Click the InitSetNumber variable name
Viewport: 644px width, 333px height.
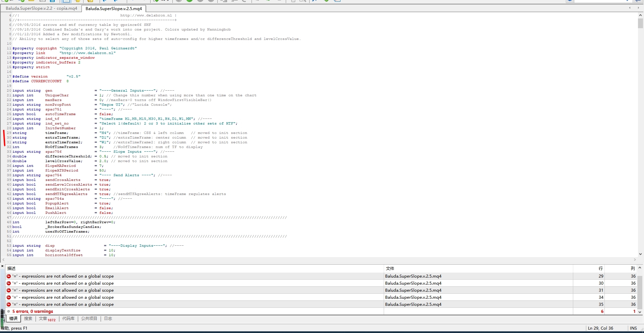(x=60, y=128)
